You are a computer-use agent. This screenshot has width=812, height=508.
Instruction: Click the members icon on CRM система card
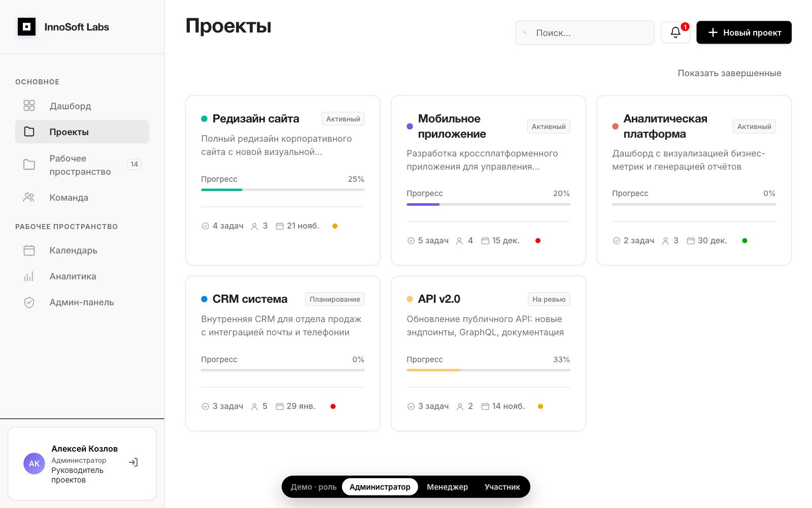point(254,406)
